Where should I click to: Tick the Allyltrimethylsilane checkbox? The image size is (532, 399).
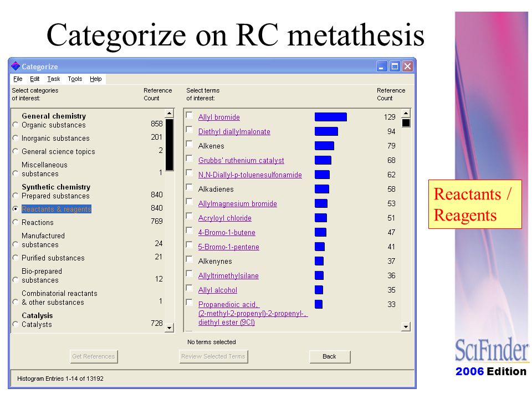click(x=190, y=274)
